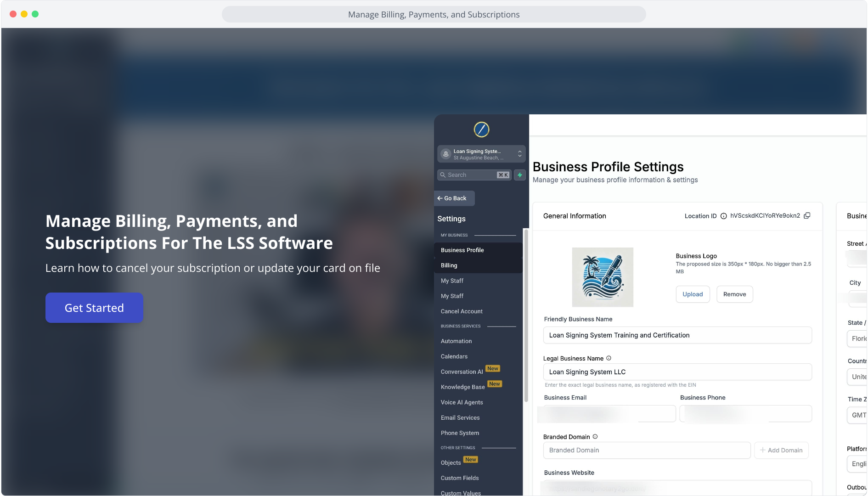
Task: Click the Legal Business Name field
Action: (677, 372)
